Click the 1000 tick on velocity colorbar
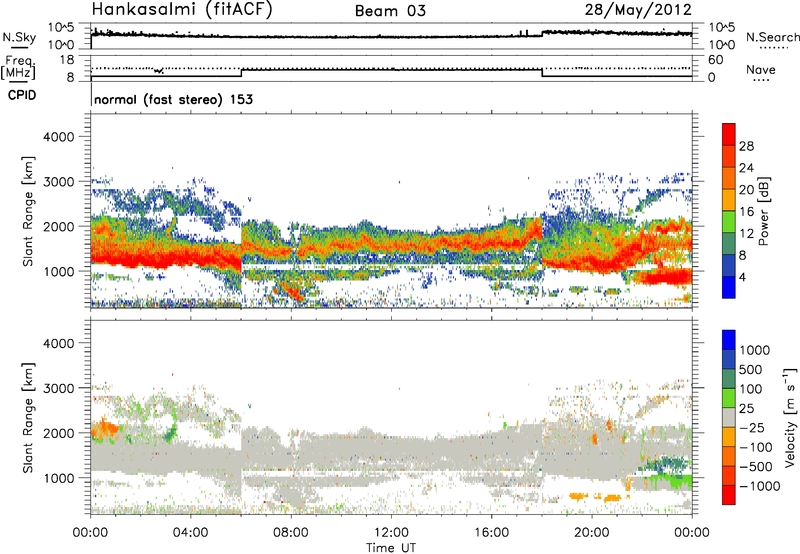The height and width of the screenshot is (554, 800). point(755,350)
